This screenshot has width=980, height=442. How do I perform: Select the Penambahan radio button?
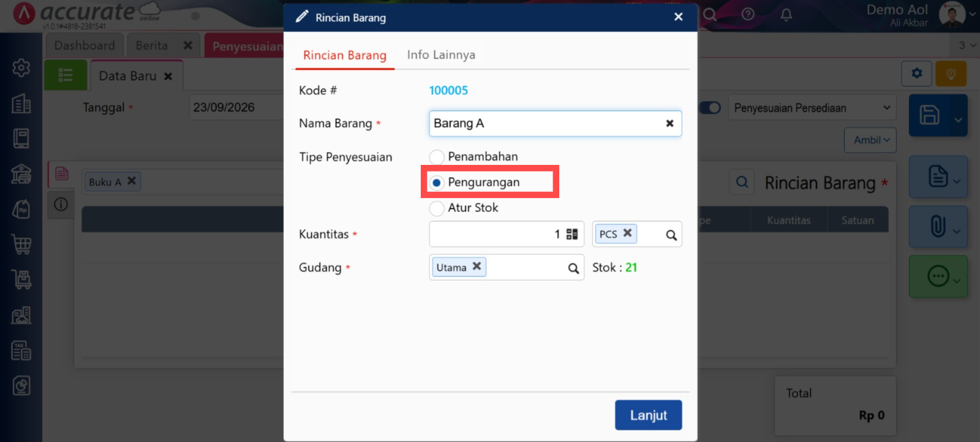(437, 157)
